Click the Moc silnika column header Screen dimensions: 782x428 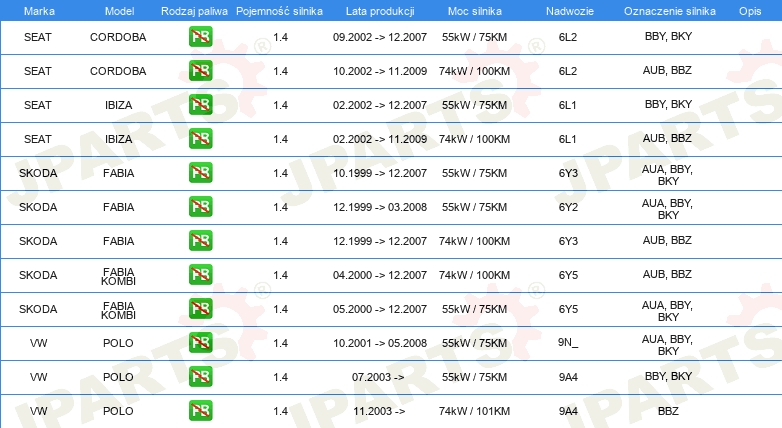click(474, 11)
